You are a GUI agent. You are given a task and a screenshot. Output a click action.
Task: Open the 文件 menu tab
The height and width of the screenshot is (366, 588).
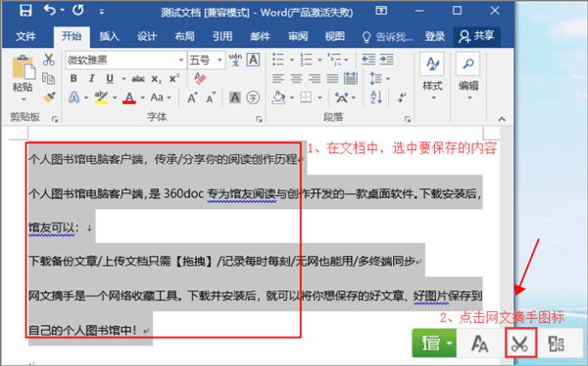pyautogui.click(x=25, y=36)
